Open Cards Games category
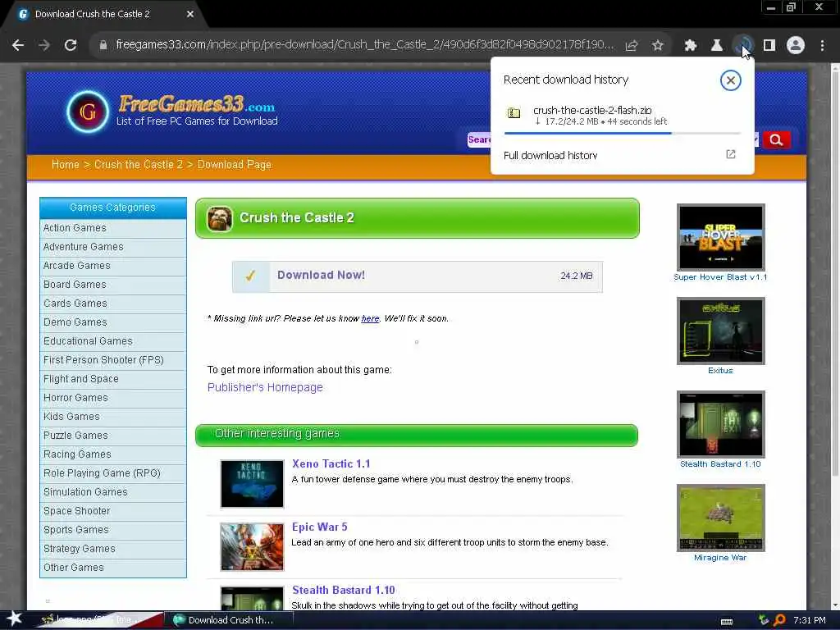 [x=113, y=304]
